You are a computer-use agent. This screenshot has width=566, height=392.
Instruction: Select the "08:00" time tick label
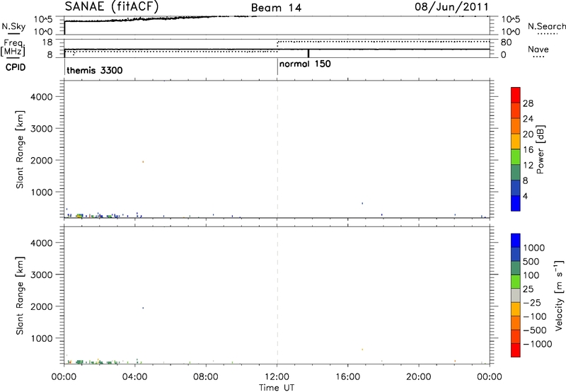click(x=206, y=377)
